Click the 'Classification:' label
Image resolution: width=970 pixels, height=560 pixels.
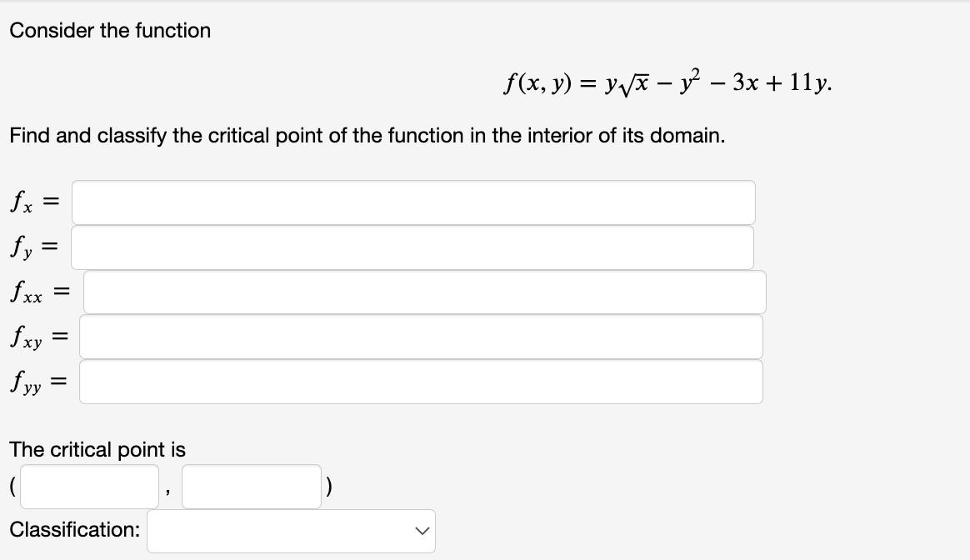[x=75, y=530]
